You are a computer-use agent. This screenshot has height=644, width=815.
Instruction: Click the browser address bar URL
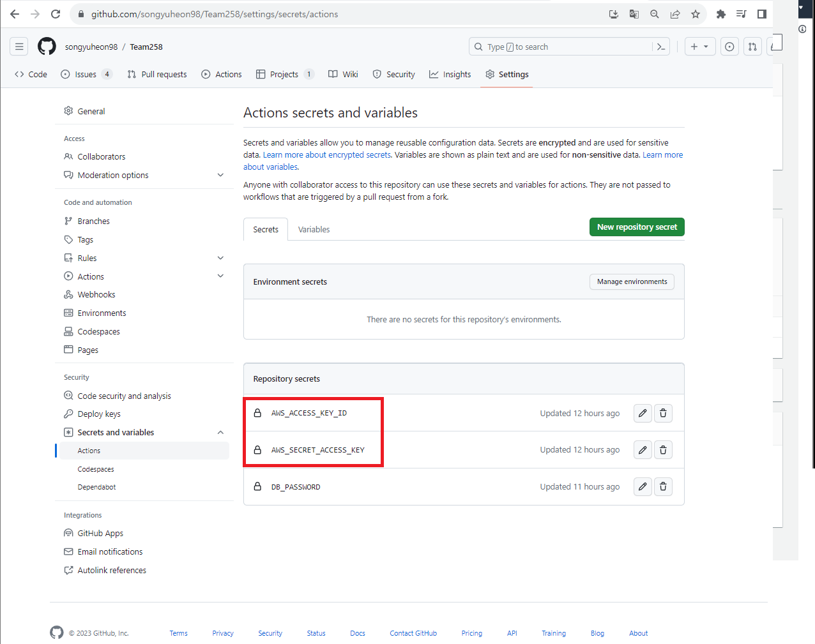(x=215, y=14)
